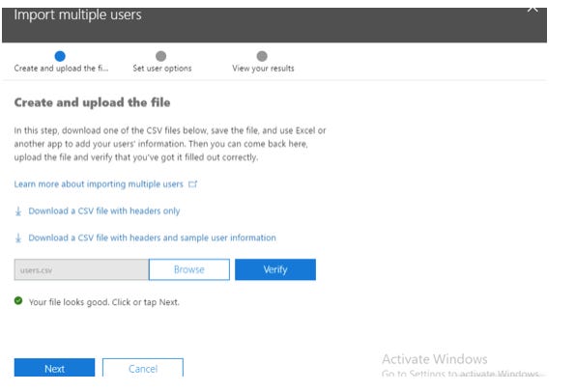Click the green checkmark success icon
The image size is (576, 392).
pos(18,301)
